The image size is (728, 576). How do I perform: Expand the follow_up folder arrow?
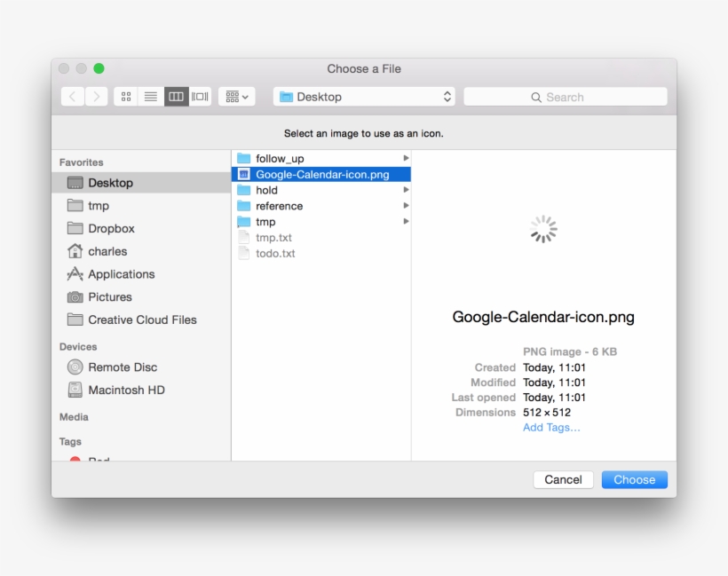point(406,158)
